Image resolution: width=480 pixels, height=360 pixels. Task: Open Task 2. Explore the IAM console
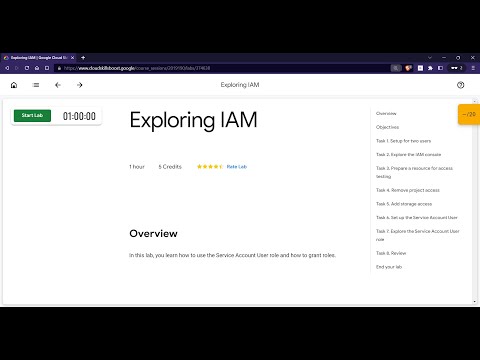[x=408, y=155]
